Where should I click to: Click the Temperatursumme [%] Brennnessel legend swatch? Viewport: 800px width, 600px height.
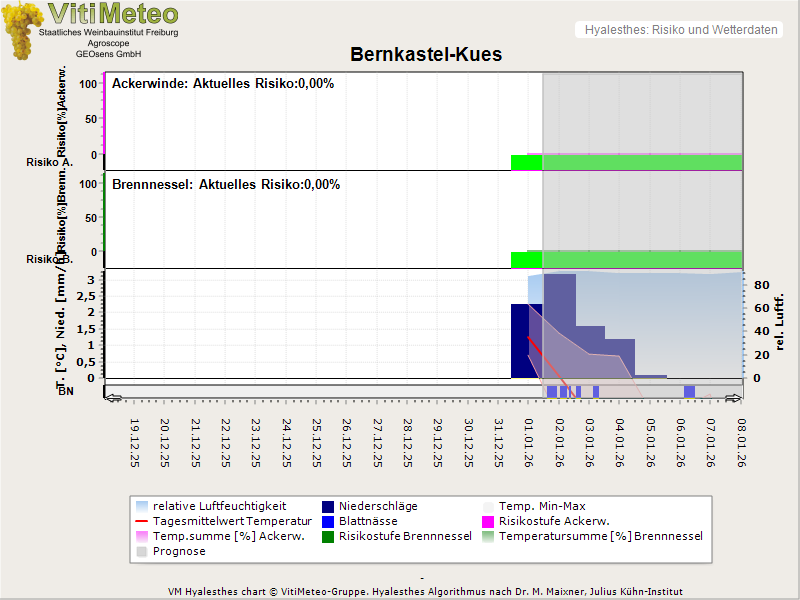click(489, 536)
